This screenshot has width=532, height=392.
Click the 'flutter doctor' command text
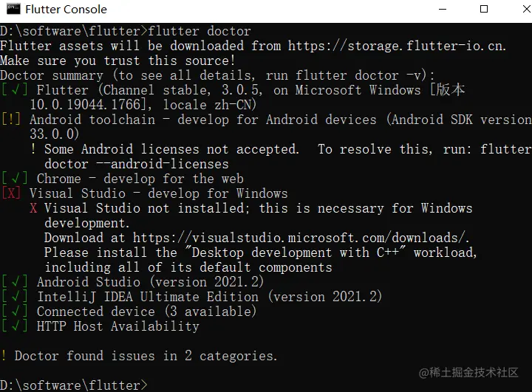coord(199,31)
